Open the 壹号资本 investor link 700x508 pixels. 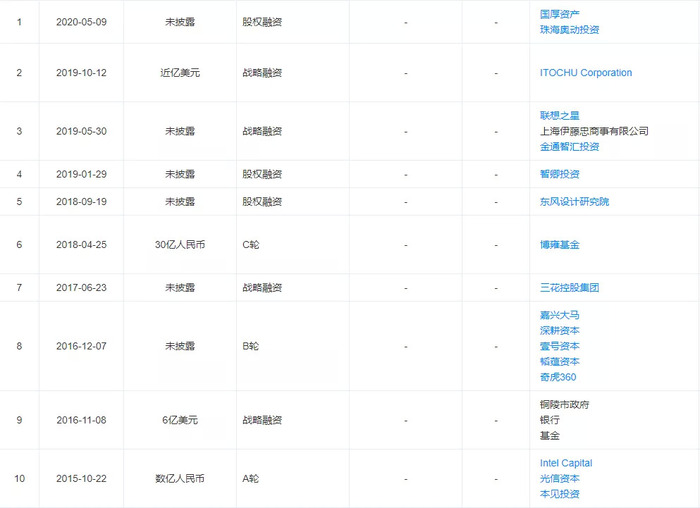(559, 346)
